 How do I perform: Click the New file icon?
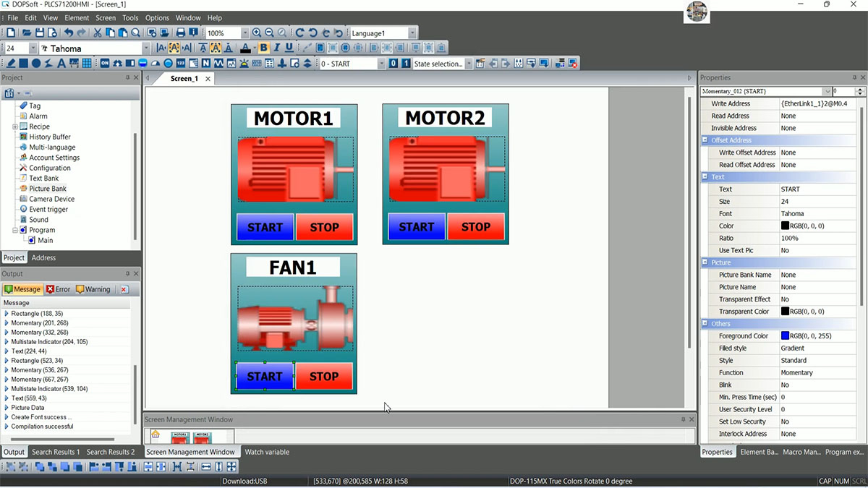[11, 33]
